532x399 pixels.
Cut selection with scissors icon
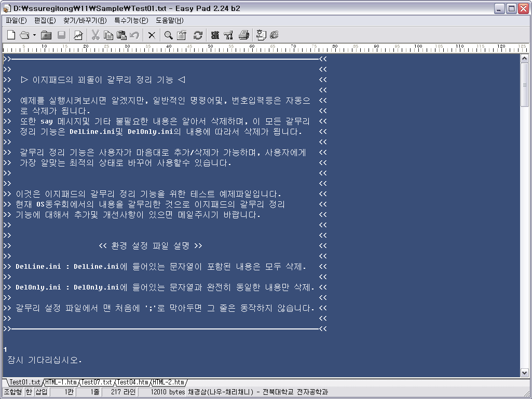click(x=96, y=35)
